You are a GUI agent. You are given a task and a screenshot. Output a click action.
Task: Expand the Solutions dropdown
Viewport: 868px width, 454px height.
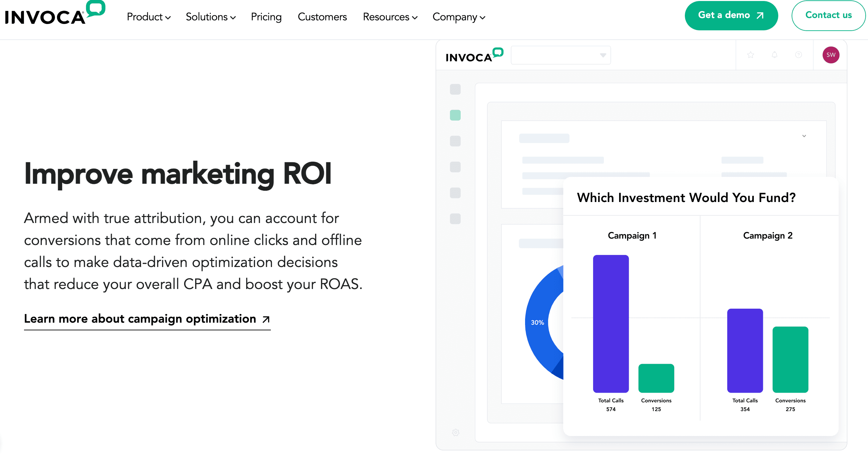click(210, 17)
